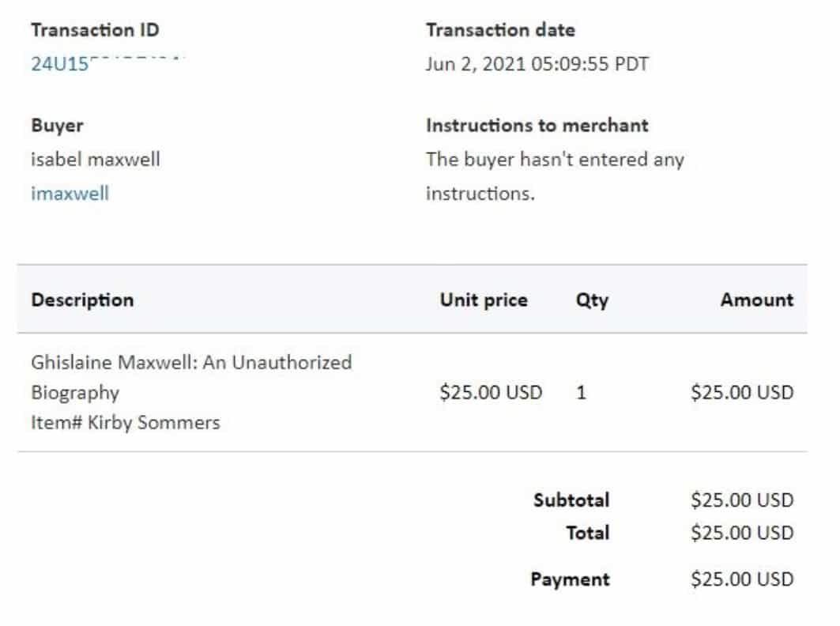Click the Total label
840x626 pixels.
coord(587,533)
